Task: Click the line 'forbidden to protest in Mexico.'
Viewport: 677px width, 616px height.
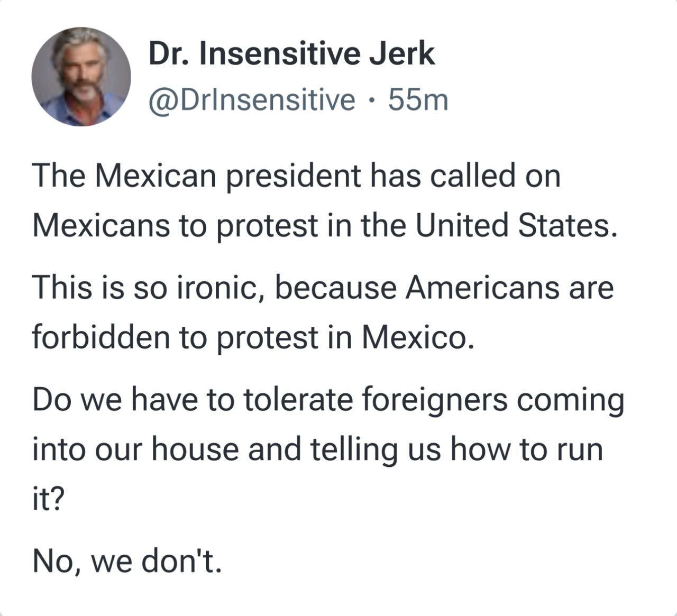Action: [251, 337]
